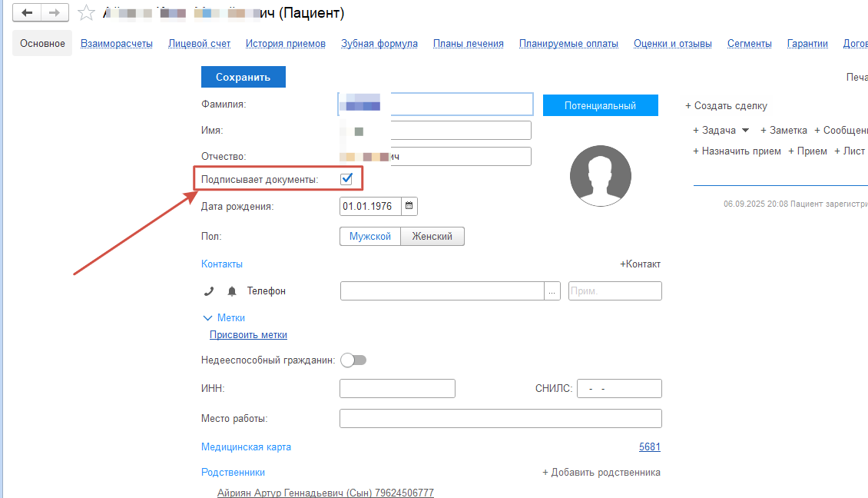
Task: Select Мужской gender option
Action: tap(369, 237)
